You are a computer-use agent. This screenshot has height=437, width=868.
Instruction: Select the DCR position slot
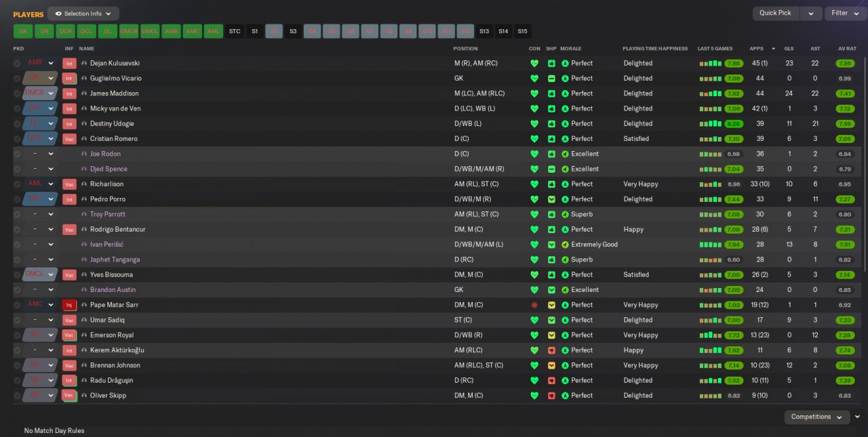pyautogui.click(x=65, y=31)
